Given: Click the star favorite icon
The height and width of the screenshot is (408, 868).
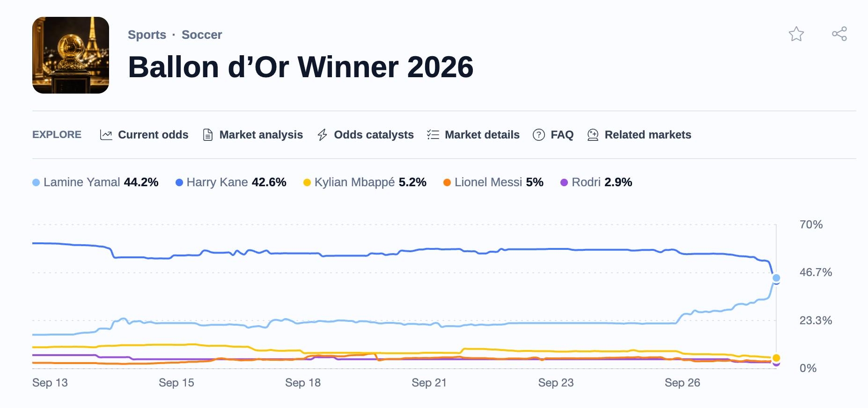Looking at the screenshot, I should (x=796, y=34).
